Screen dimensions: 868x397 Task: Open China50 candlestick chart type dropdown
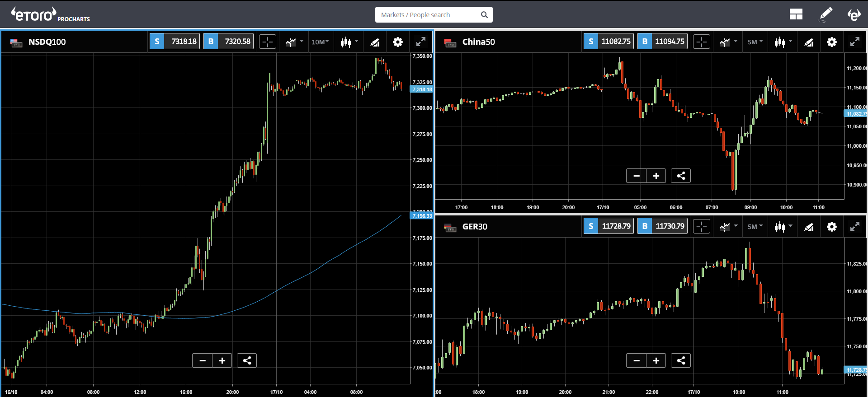[783, 42]
